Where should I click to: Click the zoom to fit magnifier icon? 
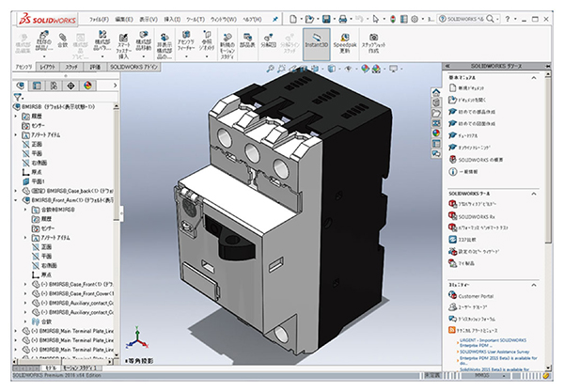coord(270,69)
